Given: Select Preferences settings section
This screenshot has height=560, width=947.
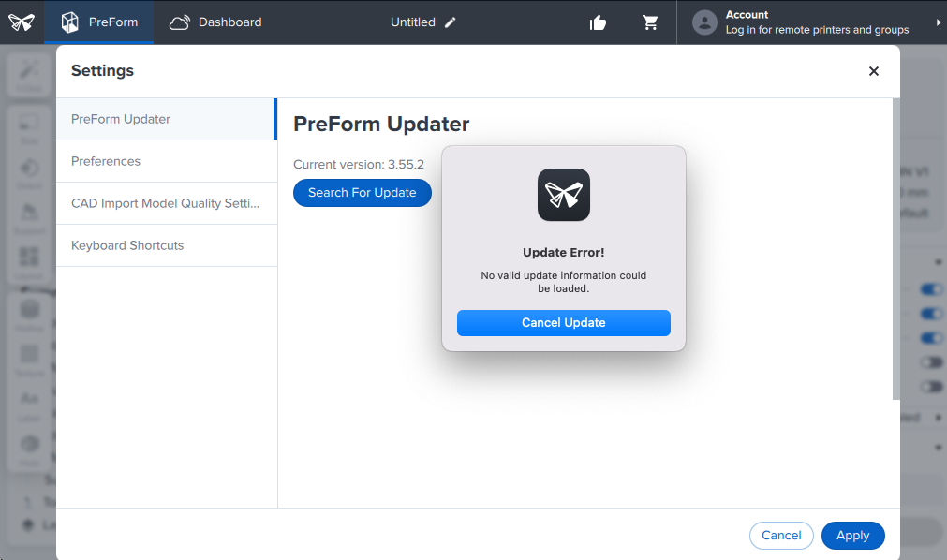Looking at the screenshot, I should tap(167, 161).
